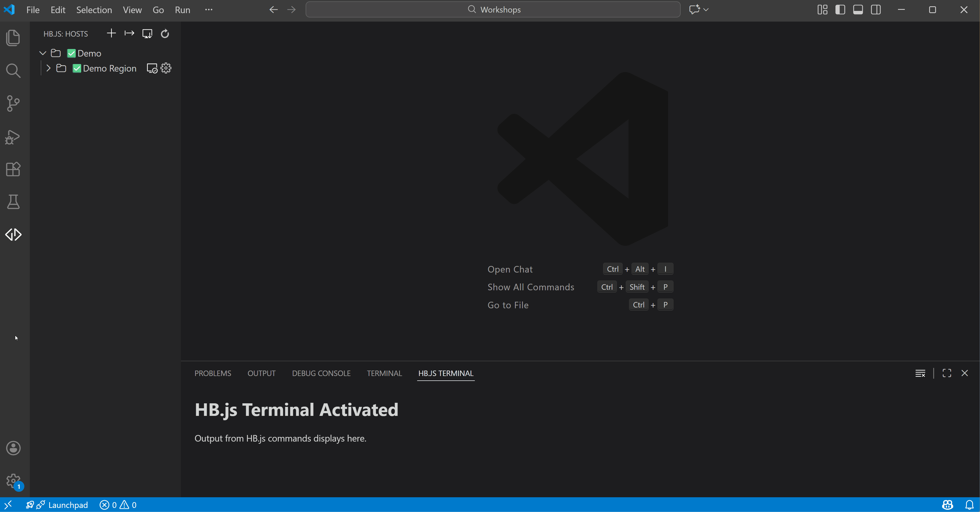Screen dimensions: 980x512
Task: Open the Source Control sidebar icon
Action: (x=13, y=103)
